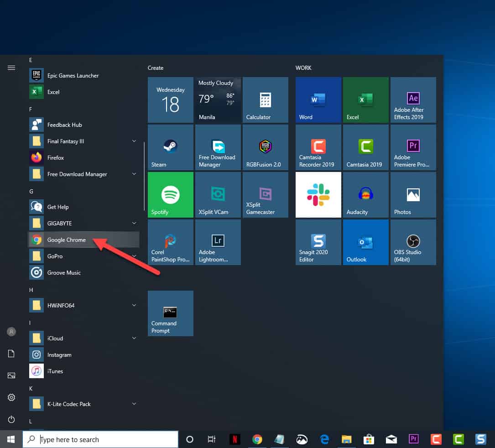Click the letter F section header
The height and width of the screenshot is (448, 495).
pos(31,109)
